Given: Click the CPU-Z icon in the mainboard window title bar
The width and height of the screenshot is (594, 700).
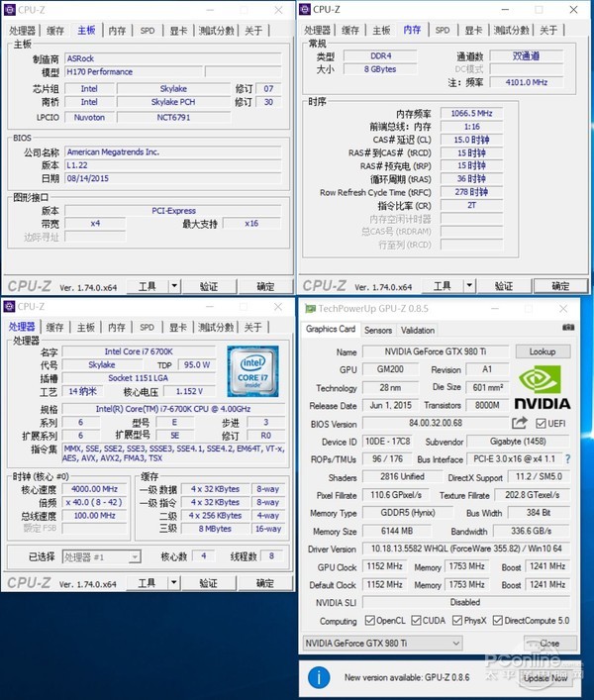Looking at the screenshot, I should pos(9,10).
